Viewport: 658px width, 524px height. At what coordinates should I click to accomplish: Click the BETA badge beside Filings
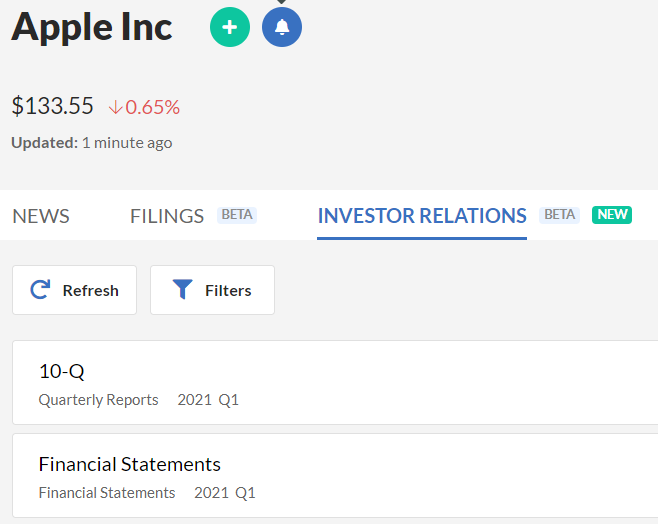[237, 215]
